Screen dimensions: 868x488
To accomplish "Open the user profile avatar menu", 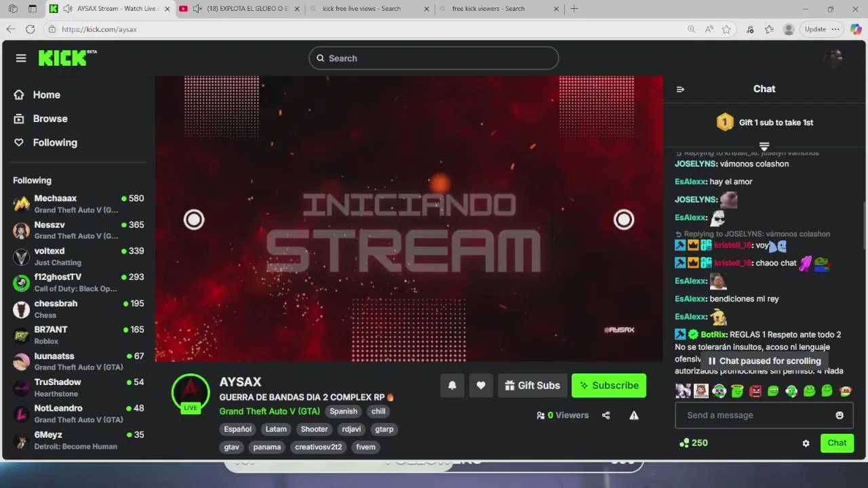I will 832,58.
